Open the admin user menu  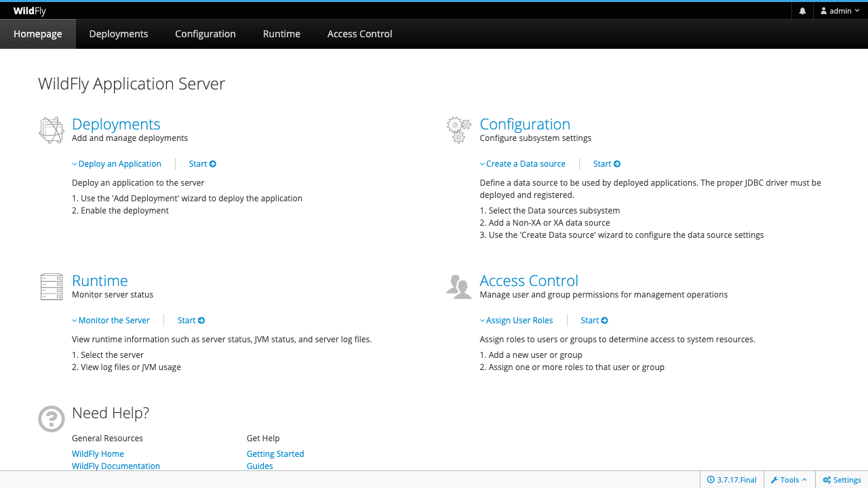click(840, 11)
